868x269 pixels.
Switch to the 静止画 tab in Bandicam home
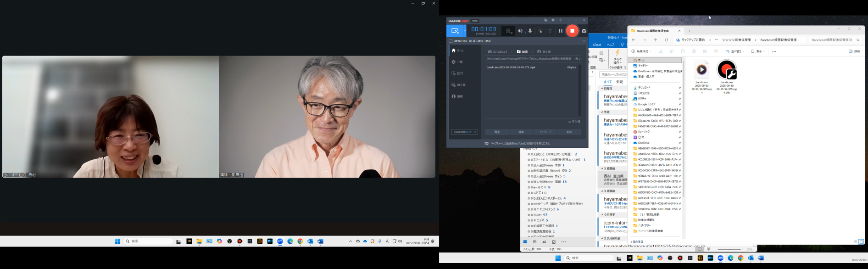(x=544, y=52)
